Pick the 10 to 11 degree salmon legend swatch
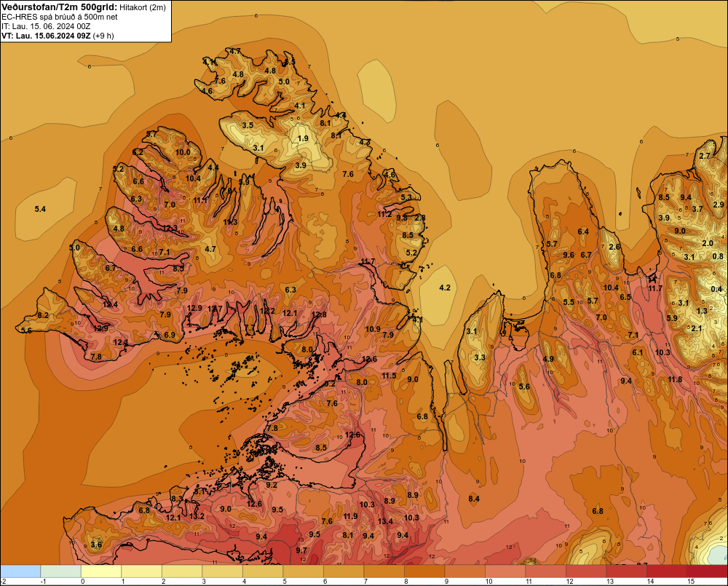Viewport: 728px width, 586px height. pos(505,571)
